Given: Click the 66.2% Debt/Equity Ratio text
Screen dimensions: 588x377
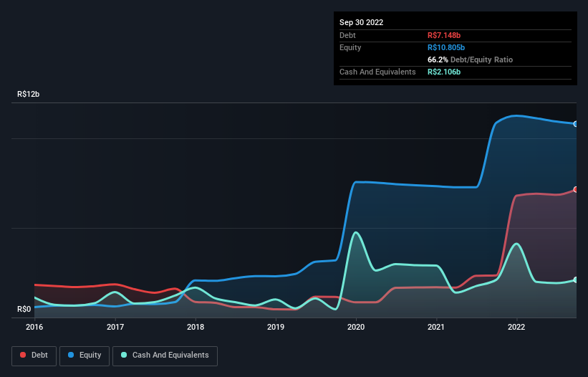Looking at the screenshot, I should pyautogui.click(x=471, y=59).
